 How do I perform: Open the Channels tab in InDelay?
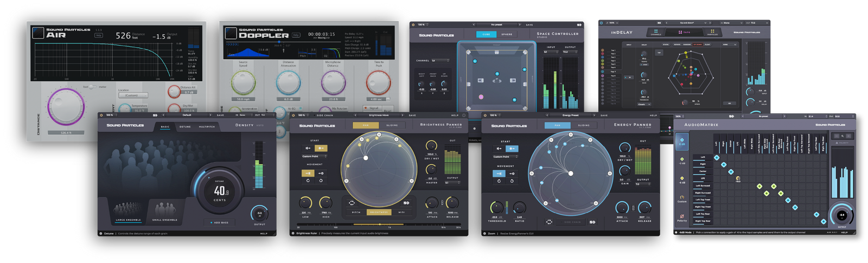(x=656, y=33)
